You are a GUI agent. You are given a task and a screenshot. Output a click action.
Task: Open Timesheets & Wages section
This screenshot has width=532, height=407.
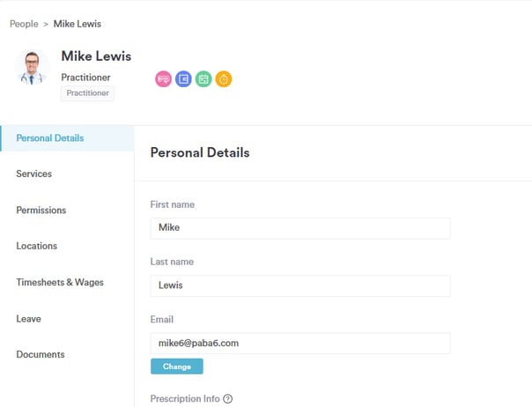click(60, 283)
